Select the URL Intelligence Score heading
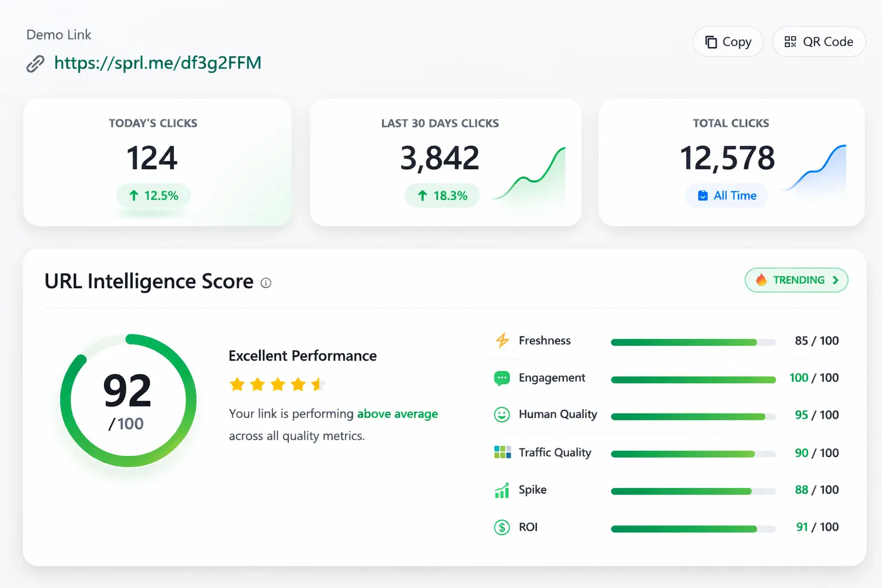This screenshot has height=588, width=882. point(149,281)
